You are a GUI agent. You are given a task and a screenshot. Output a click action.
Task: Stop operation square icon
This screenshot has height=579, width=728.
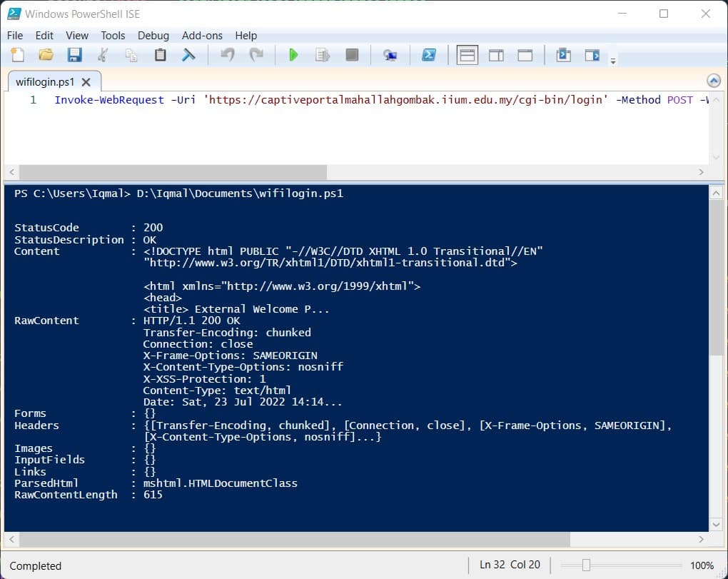pos(352,55)
